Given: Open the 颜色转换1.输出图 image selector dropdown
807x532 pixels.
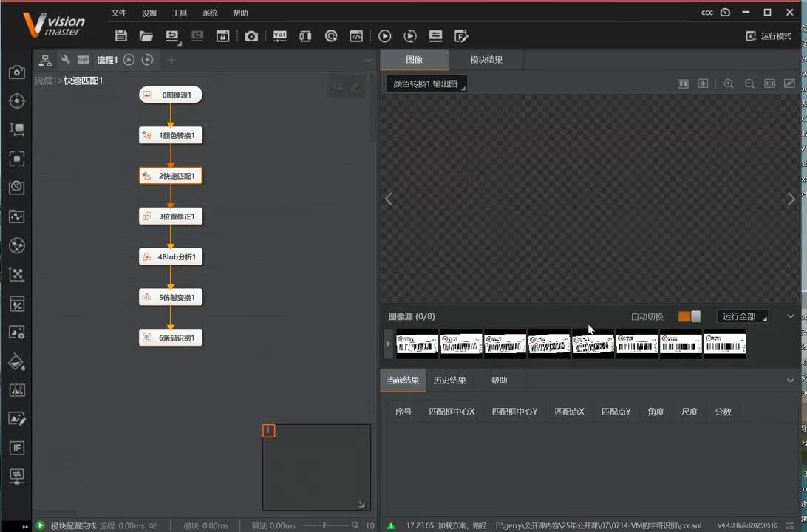Looking at the screenshot, I should pyautogui.click(x=426, y=84).
